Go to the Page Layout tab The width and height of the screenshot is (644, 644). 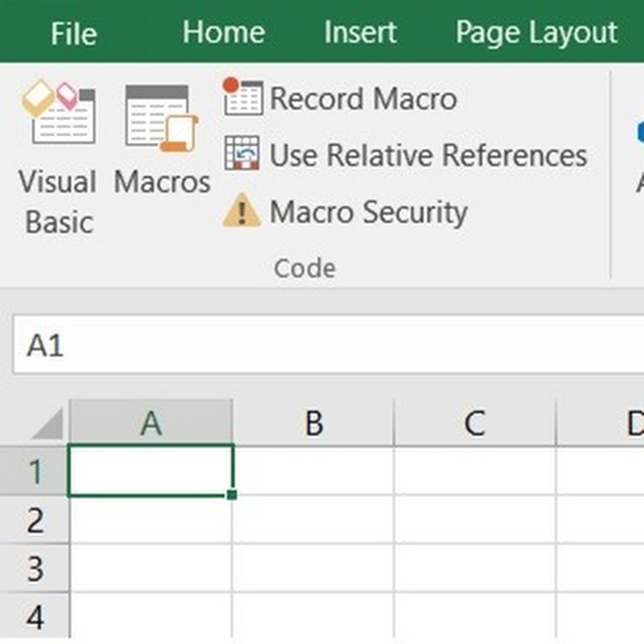pos(536,33)
